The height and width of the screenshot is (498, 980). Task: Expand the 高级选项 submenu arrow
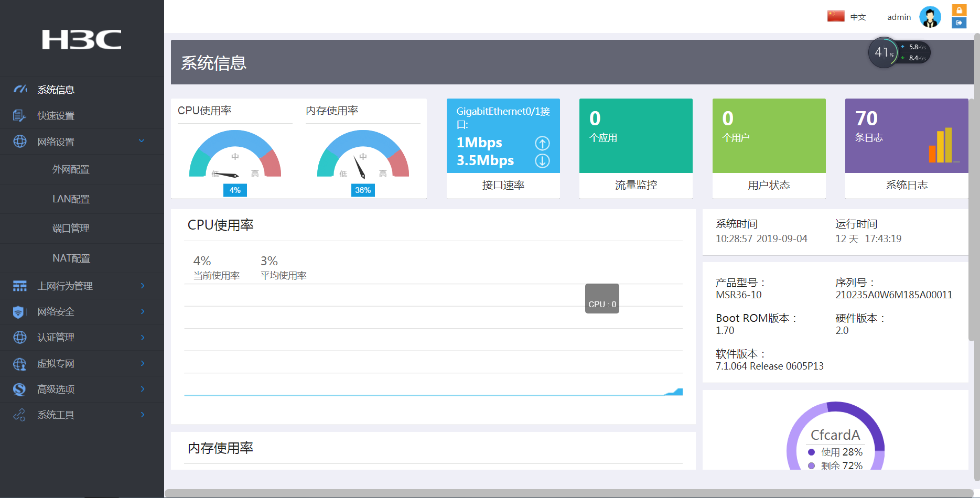(143, 388)
